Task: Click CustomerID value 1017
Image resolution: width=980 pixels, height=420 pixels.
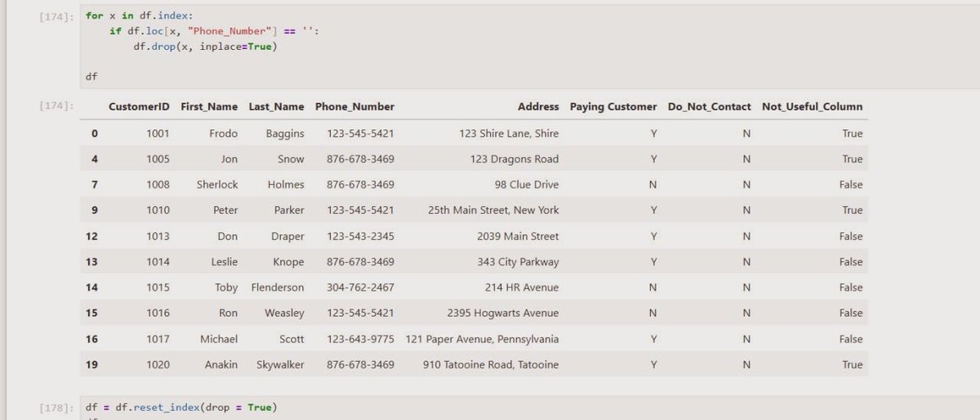Action: pyautogui.click(x=158, y=339)
